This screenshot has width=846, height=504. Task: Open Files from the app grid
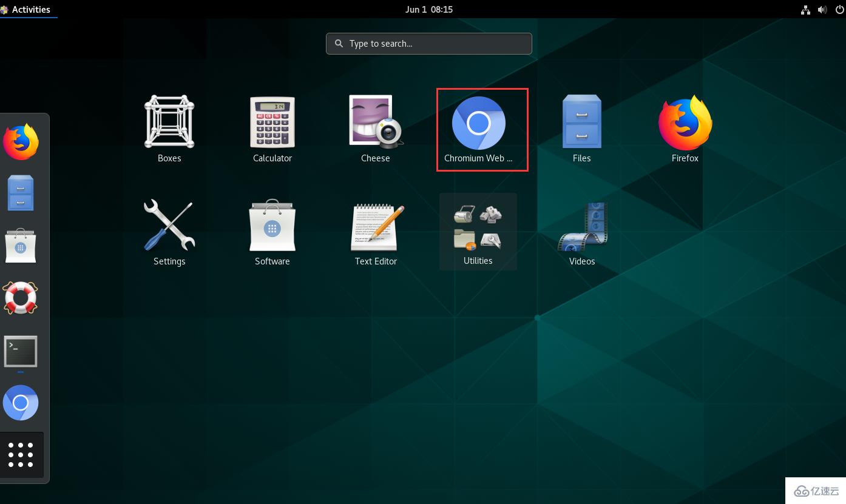click(582, 122)
